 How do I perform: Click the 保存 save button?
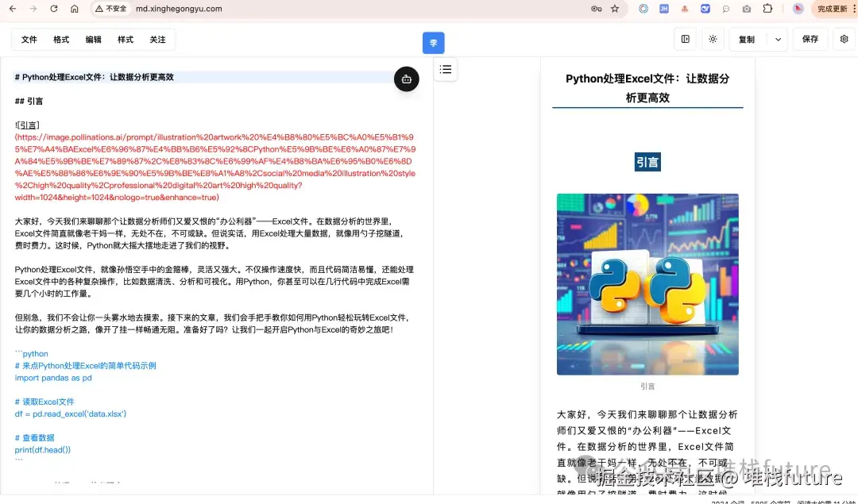click(810, 40)
